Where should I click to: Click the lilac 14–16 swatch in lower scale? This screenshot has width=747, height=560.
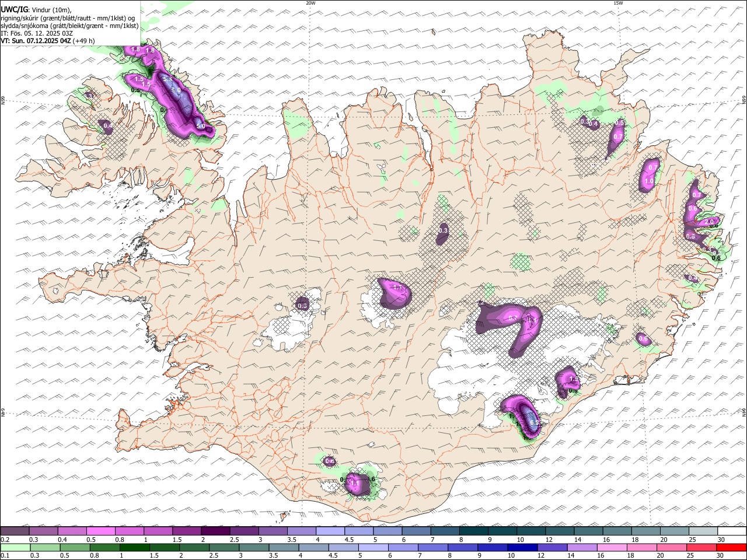pyautogui.click(x=582, y=548)
